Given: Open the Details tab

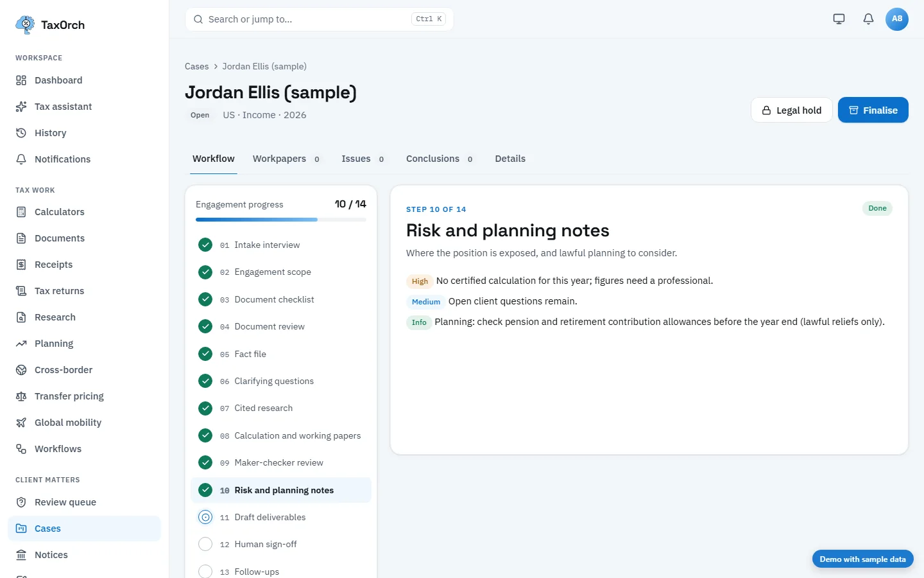Looking at the screenshot, I should coord(510,159).
